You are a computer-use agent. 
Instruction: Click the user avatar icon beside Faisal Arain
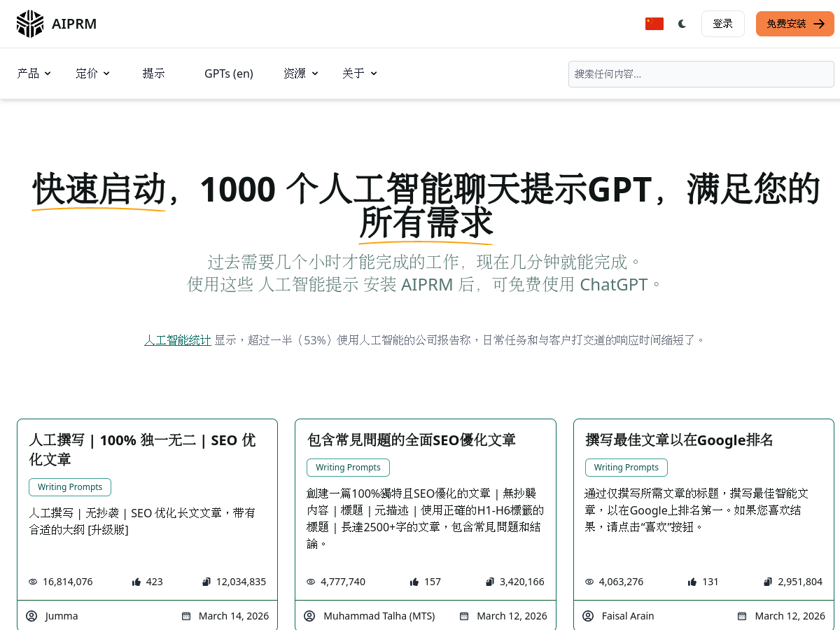click(588, 616)
